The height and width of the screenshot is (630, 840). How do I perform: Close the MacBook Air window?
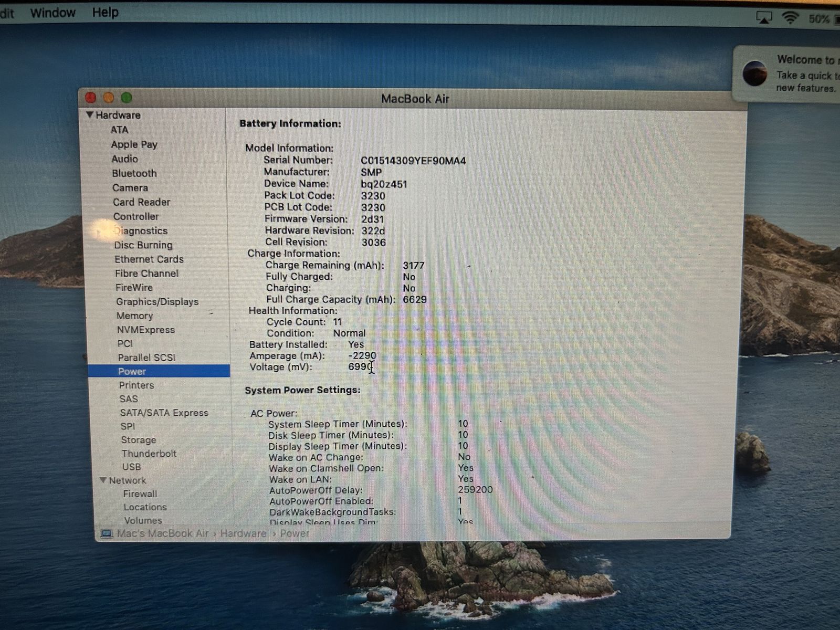pos(91,98)
